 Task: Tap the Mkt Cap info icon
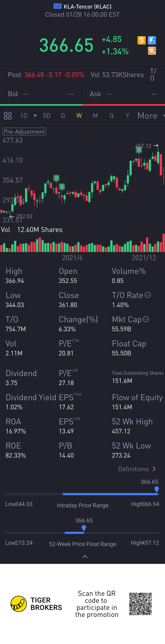(x=146, y=319)
